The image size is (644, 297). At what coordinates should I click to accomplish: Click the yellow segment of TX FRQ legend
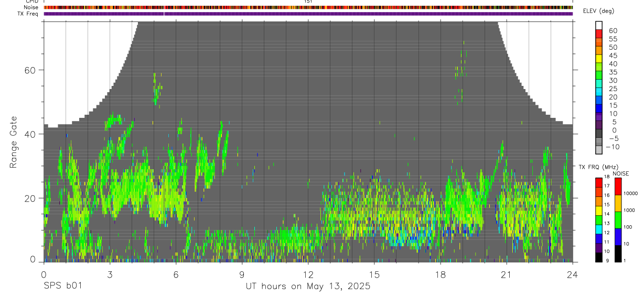click(x=599, y=211)
